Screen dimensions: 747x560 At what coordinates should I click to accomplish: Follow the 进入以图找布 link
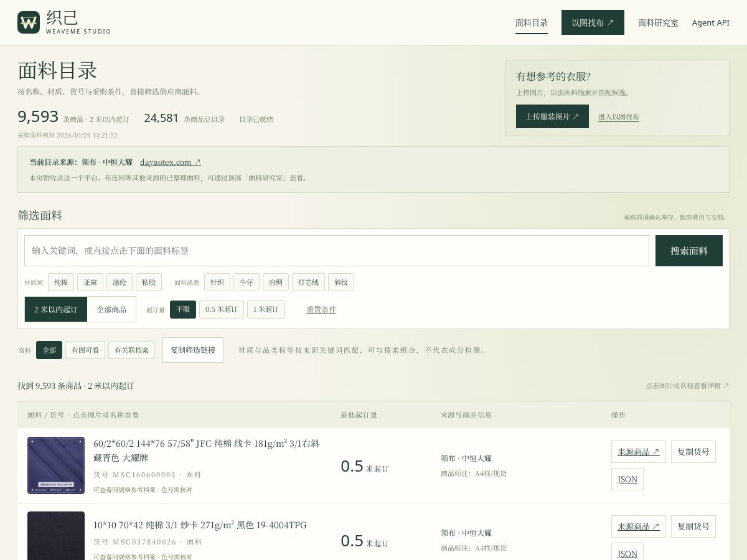click(619, 117)
